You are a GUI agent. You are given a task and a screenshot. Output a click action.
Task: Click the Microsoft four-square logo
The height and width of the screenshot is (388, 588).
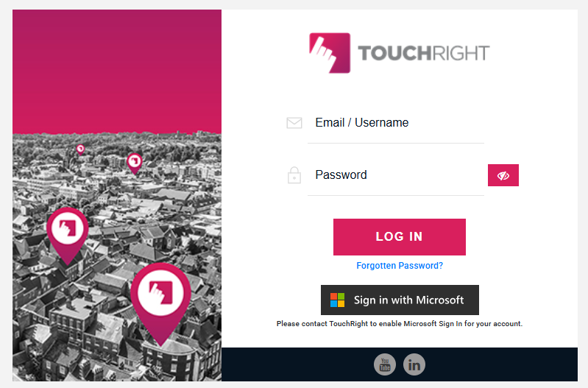337,300
